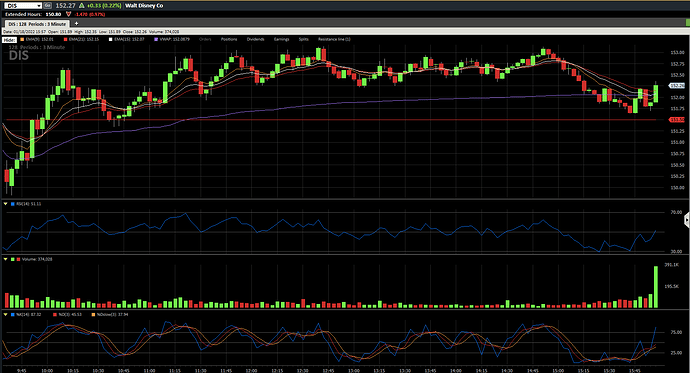Expand the side panel arrow at right edge
The height and width of the screenshot is (373, 690).
(x=687, y=220)
